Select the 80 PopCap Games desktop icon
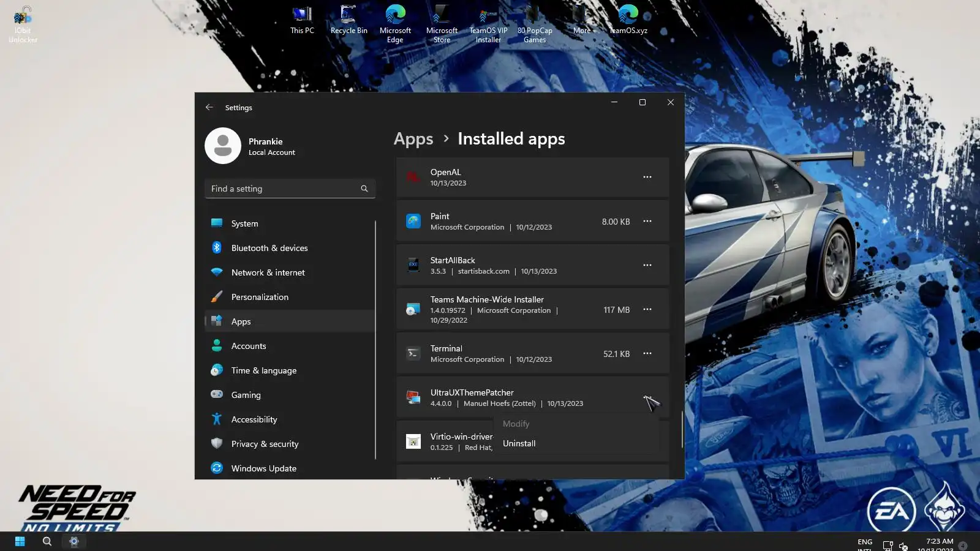 click(535, 24)
